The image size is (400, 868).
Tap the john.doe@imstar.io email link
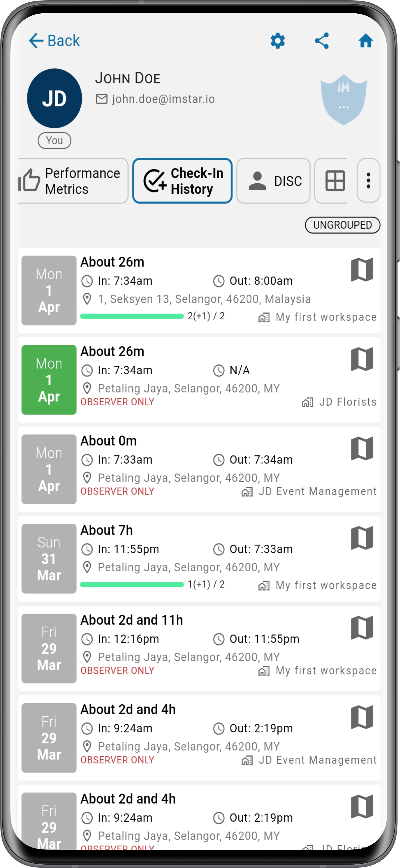pos(163,99)
